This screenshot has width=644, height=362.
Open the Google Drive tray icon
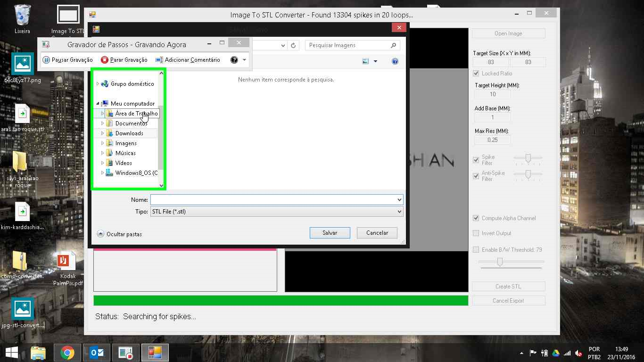[x=556, y=353]
